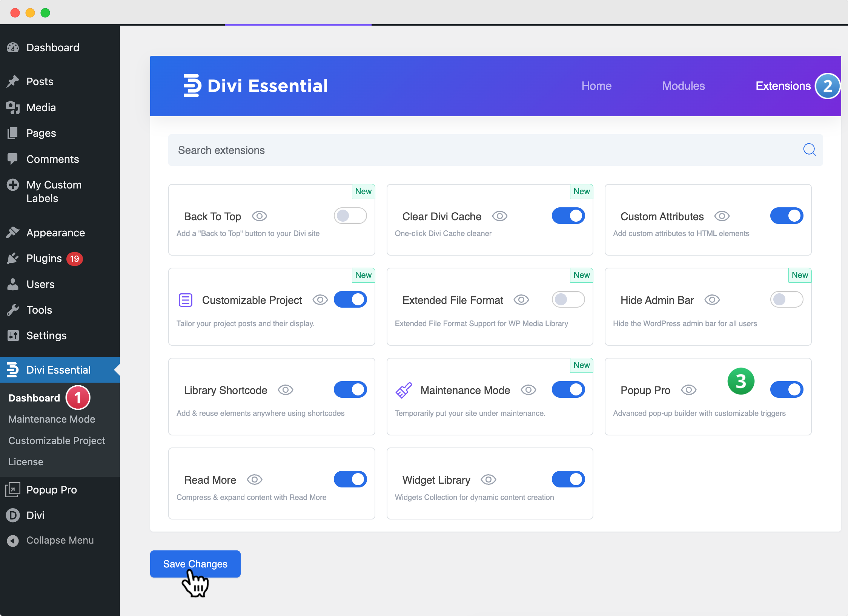This screenshot has width=848, height=616.
Task: Click the Collapse Menu arrow icon
Action: (13, 541)
